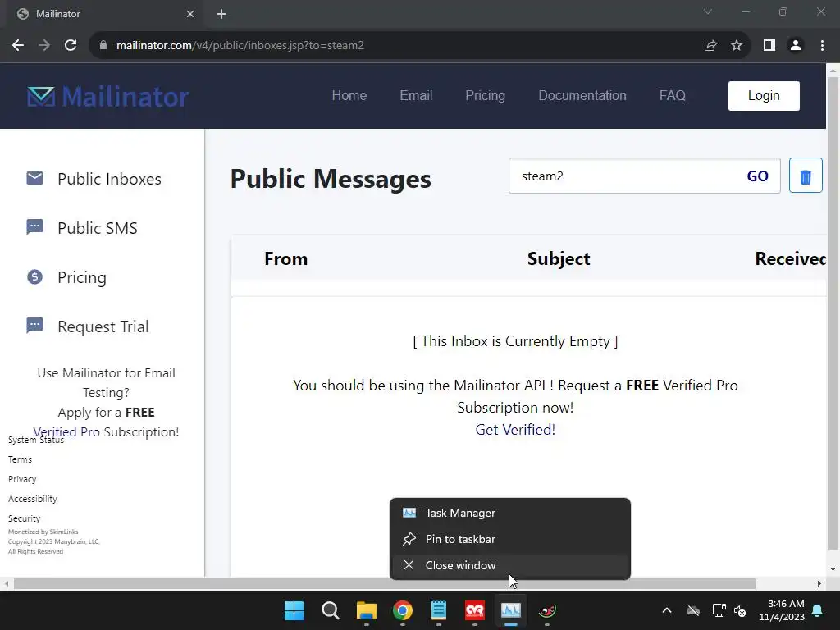Click the From column header
Viewport: 840px width, 630px height.
click(x=286, y=258)
